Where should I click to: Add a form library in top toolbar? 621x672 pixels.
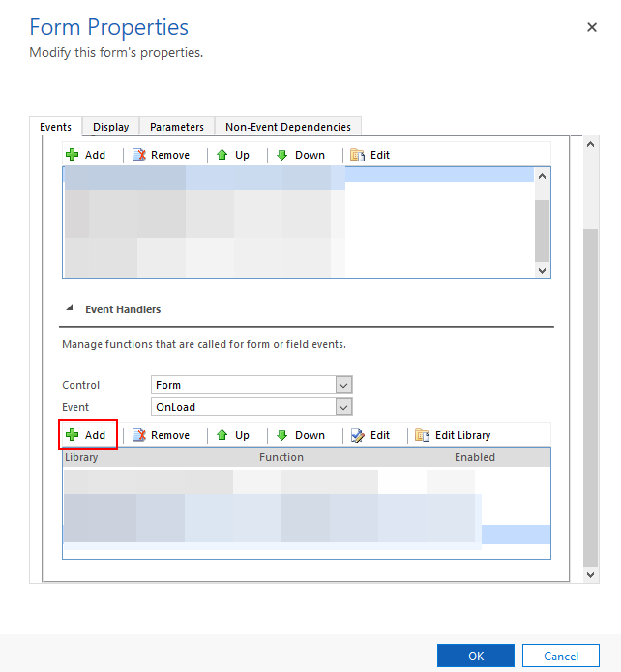(85, 155)
